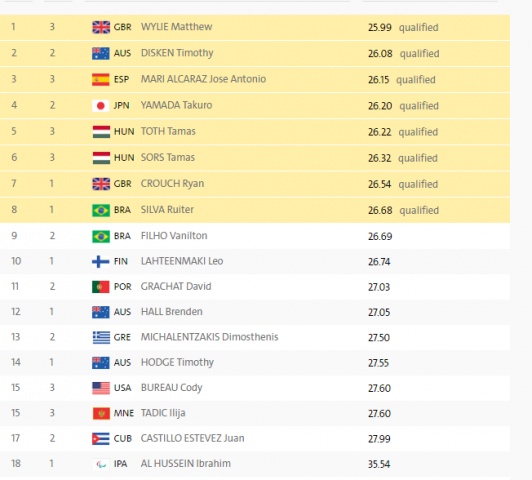The height and width of the screenshot is (480, 532).
Task: Click the 35.54 time for AL HUSSEIN
Action: [379, 464]
